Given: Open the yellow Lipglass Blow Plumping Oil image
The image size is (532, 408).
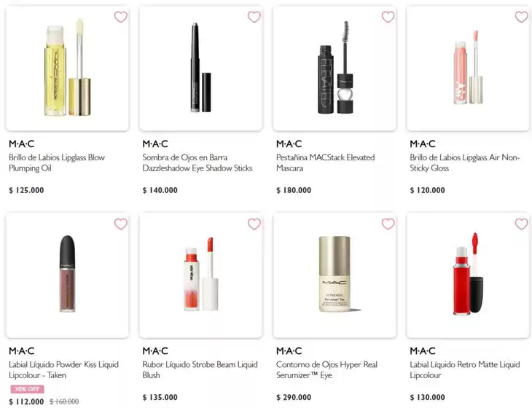Looking at the screenshot, I should click(x=67, y=68).
